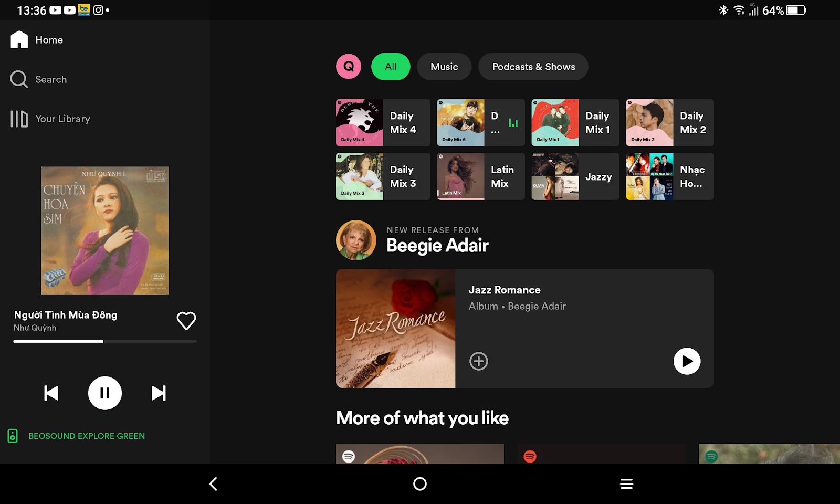This screenshot has height=504, width=840.
Task: Open the Home icon in sidebar
Action: click(x=19, y=39)
